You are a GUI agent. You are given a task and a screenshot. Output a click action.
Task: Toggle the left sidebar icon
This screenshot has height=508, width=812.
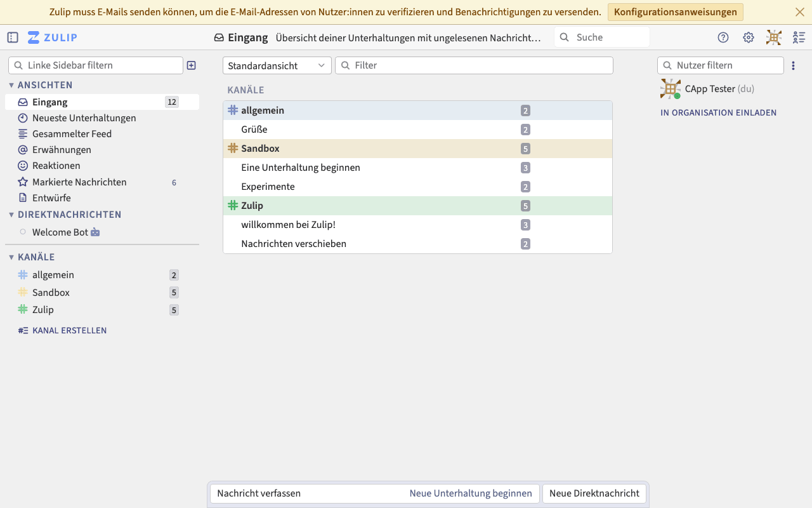click(13, 37)
